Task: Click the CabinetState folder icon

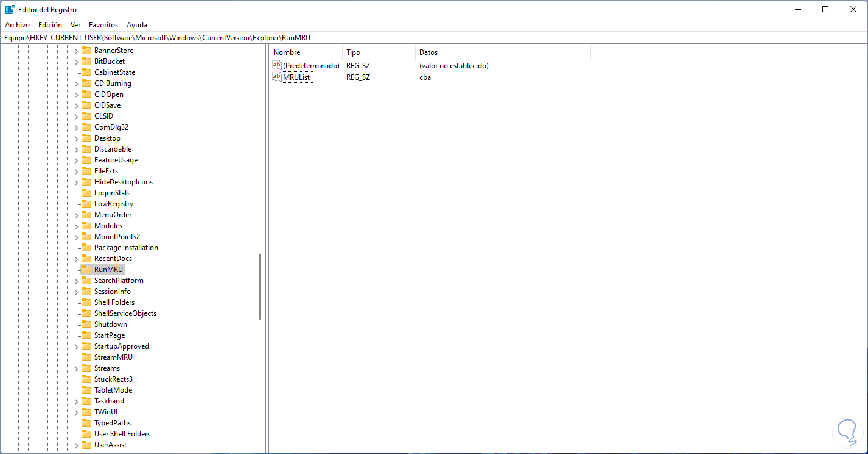Action: point(86,72)
